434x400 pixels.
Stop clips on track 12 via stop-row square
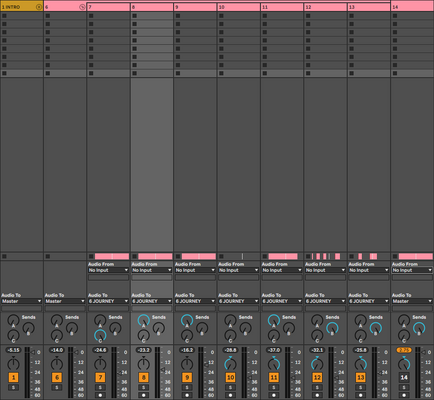pyautogui.click(x=308, y=256)
